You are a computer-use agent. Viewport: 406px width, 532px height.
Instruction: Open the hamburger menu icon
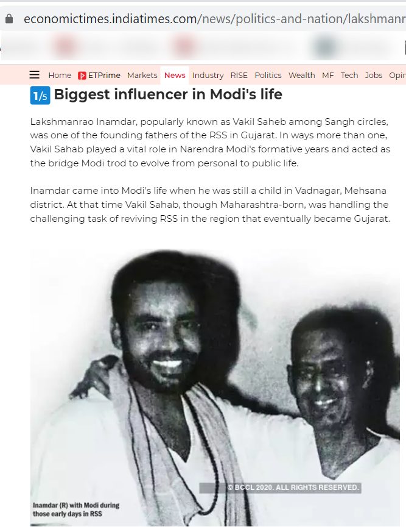34,74
